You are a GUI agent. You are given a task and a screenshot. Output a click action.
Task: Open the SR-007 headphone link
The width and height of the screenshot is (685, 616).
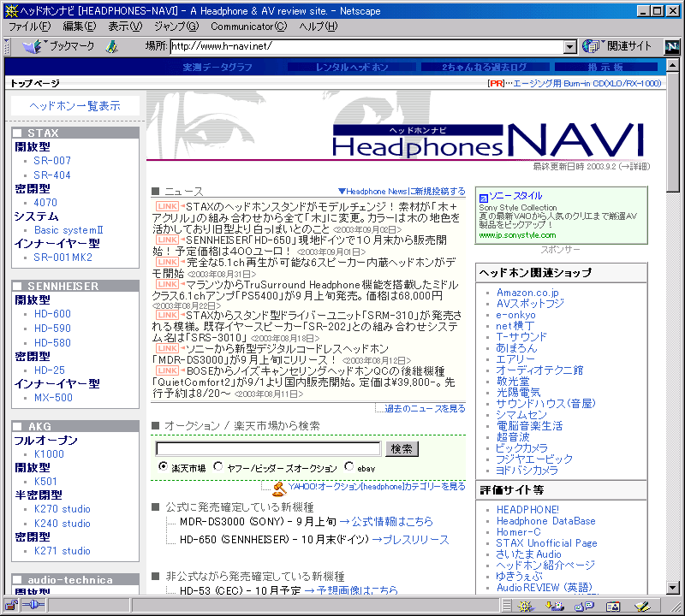point(52,161)
